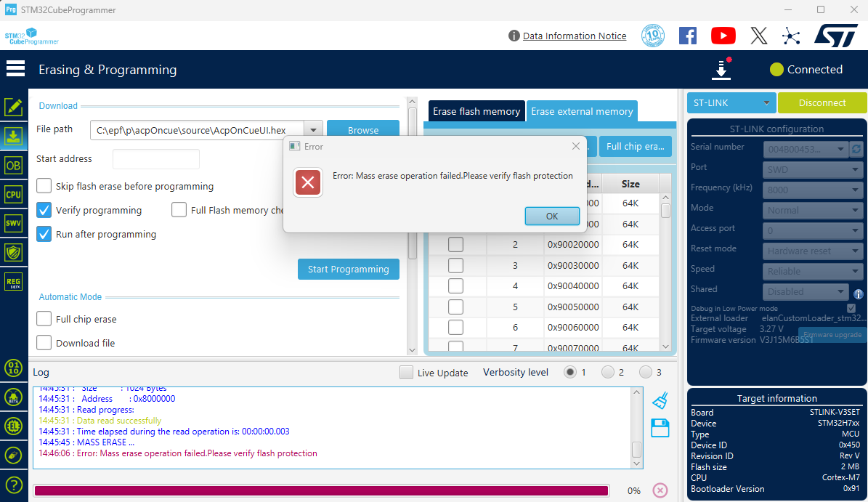
Task: Open the CPU fault analyzer panel
Action: coord(14,194)
